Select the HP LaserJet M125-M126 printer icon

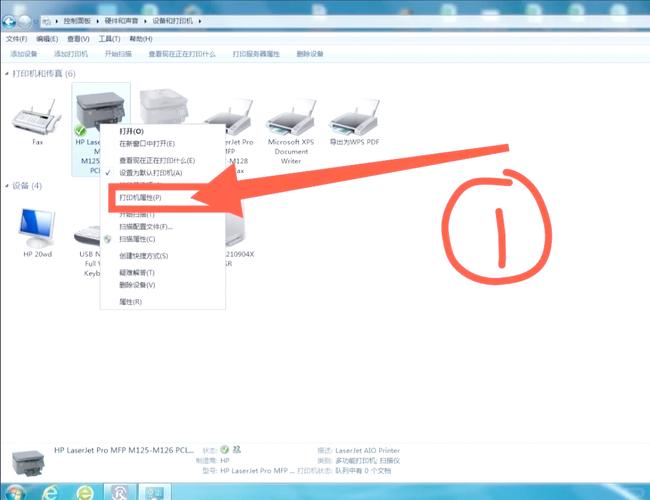tap(100, 110)
